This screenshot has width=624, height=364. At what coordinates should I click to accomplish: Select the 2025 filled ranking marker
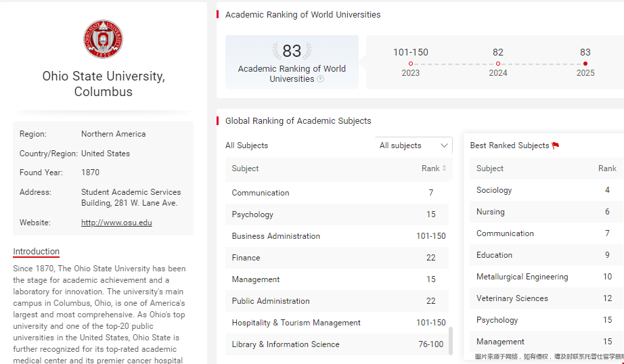pyautogui.click(x=585, y=64)
